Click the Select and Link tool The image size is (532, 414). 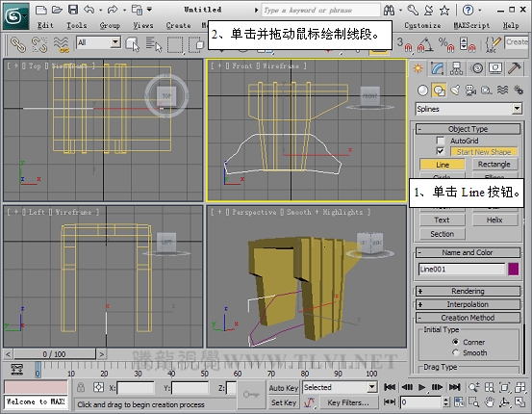[x=17, y=44]
